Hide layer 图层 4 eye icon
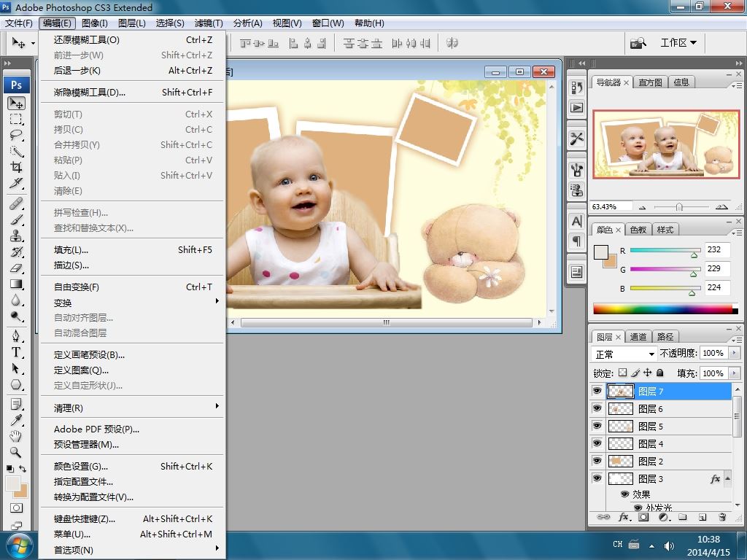The image size is (747, 560). pos(597,443)
